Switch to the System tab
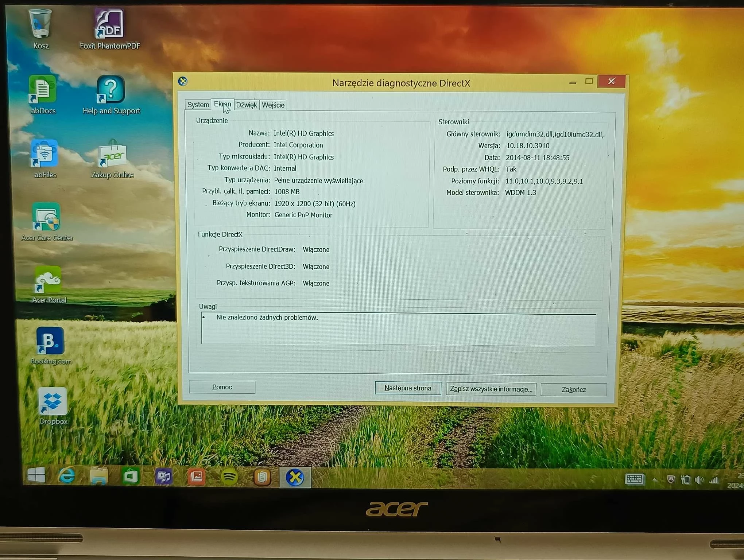744x560 pixels. (x=198, y=105)
